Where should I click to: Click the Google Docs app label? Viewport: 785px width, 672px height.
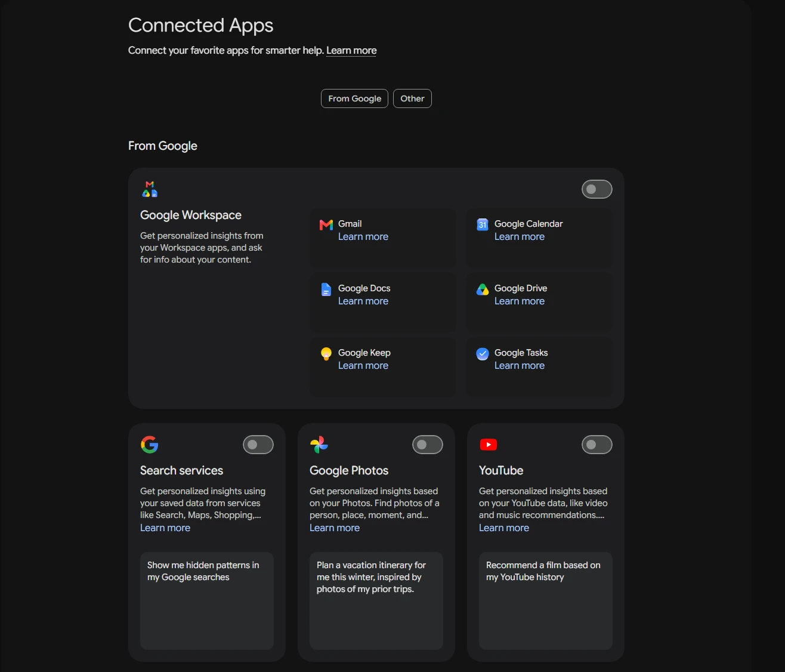click(364, 288)
